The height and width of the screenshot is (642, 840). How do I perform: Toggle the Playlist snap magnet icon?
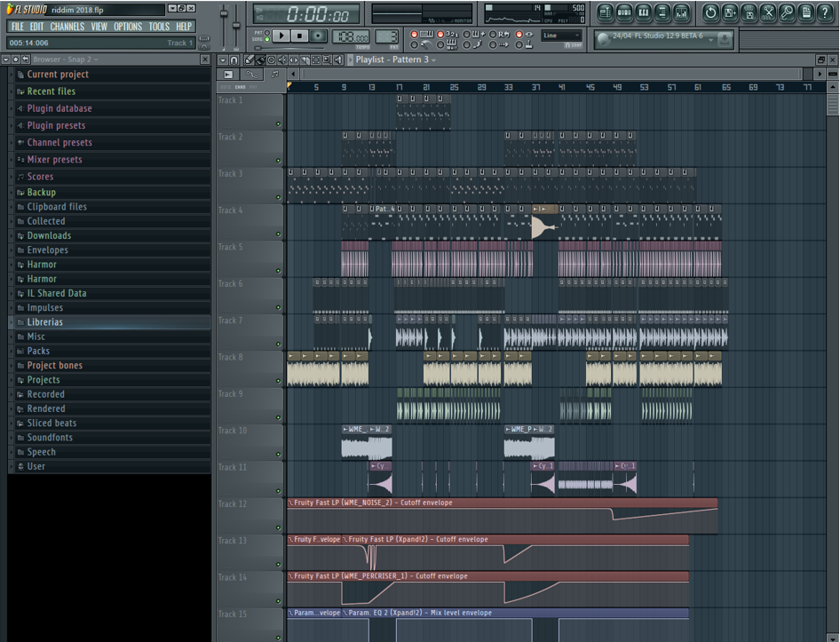coord(234,59)
